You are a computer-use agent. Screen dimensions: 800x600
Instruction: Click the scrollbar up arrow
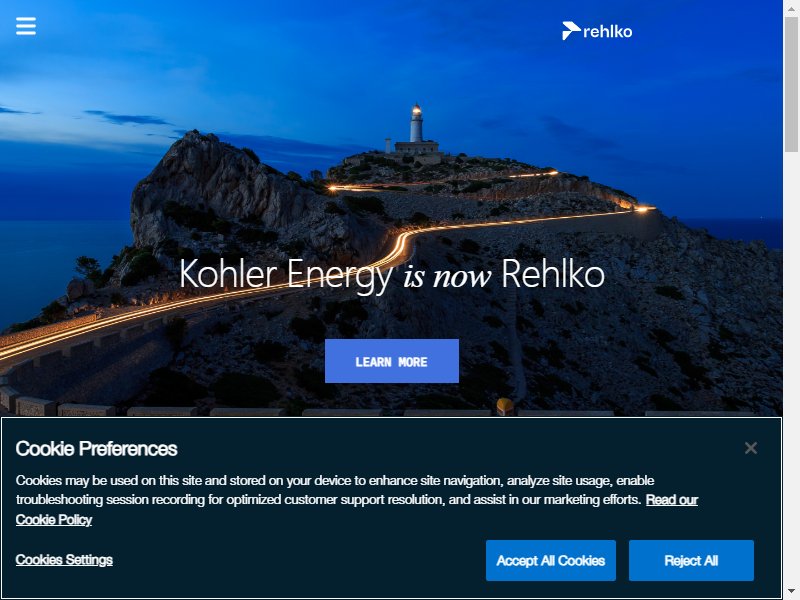791,8
